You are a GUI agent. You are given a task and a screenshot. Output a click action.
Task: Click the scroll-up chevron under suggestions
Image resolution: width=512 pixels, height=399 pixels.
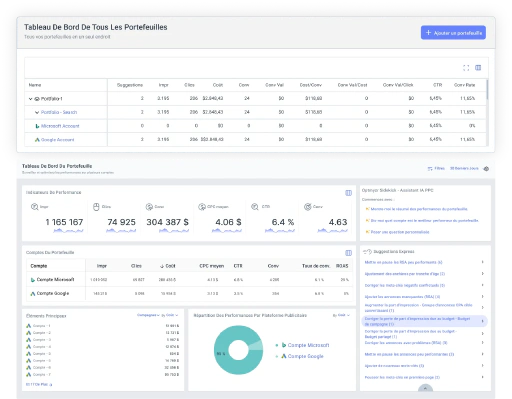pos(425,388)
